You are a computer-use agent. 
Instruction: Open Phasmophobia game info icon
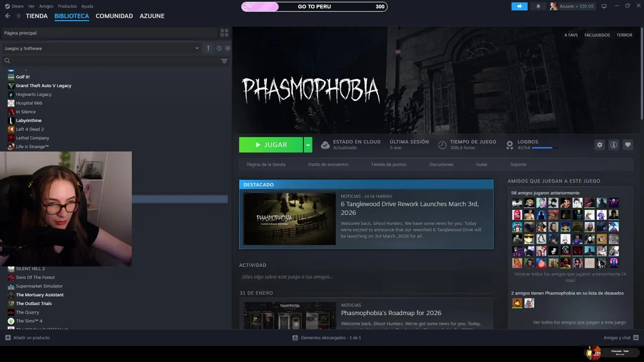coord(614,145)
